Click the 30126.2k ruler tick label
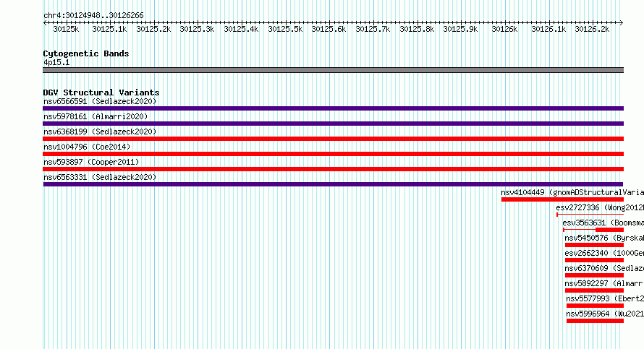 click(592, 29)
